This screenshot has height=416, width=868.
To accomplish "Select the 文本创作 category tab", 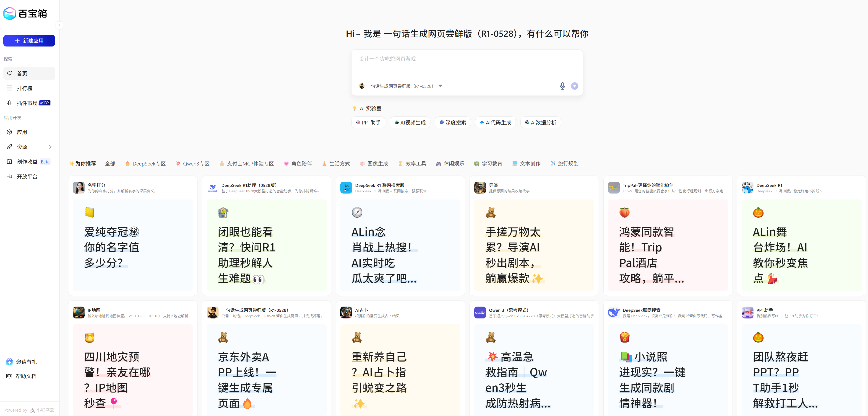I will pos(526,164).
